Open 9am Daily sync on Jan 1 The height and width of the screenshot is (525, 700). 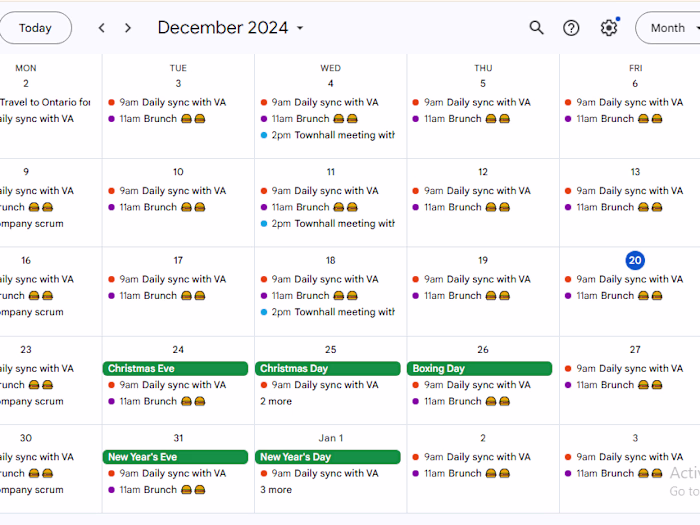(320, 473)
